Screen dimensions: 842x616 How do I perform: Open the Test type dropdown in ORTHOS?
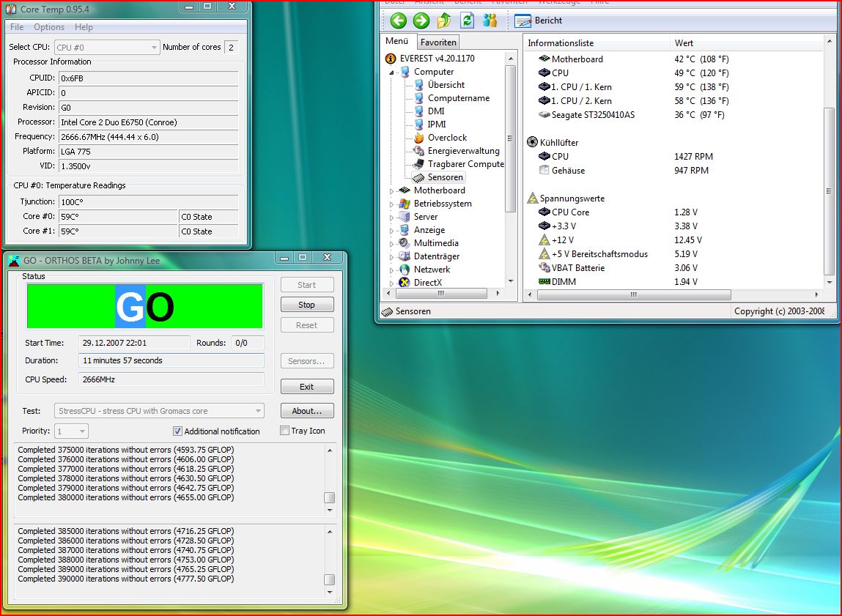click(159, 411)
